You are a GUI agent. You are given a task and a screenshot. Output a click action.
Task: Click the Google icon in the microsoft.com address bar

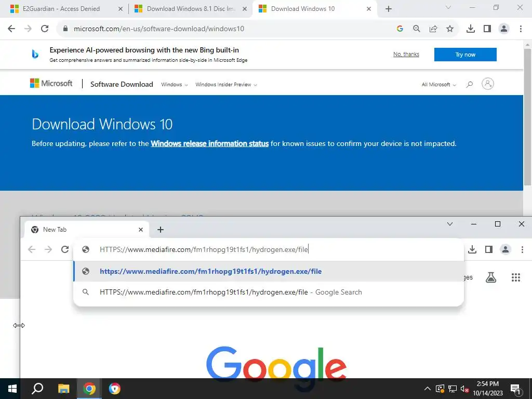(x=400, y=29)
